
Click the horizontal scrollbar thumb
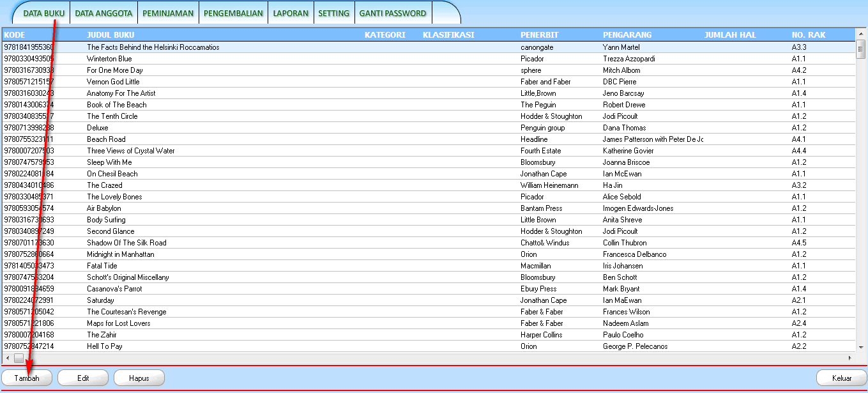pos(19,358)
